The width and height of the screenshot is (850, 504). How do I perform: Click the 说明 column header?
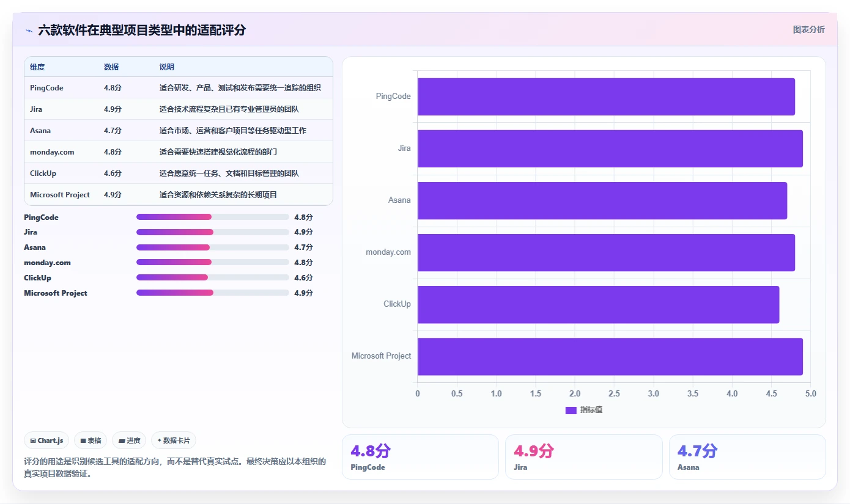(x=167, y=67)
